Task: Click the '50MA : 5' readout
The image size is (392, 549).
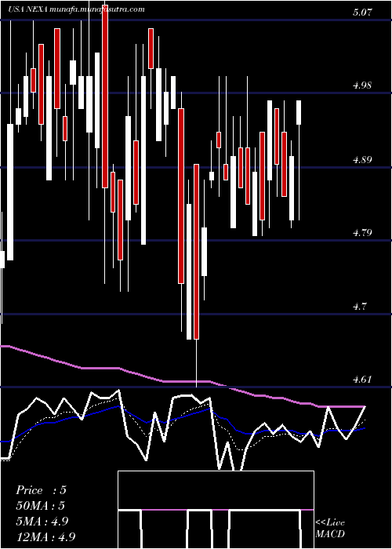Action: pos(40,506)
